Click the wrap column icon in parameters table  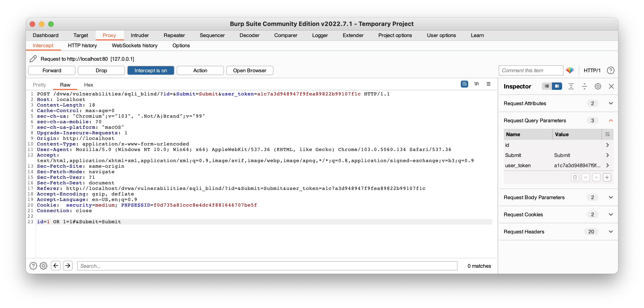coord(607,134)
